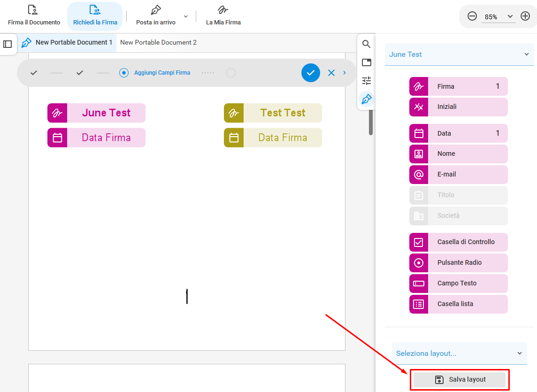Click the next step chevron arrow
This screenshot has width=537, height=392.
[x=345, y=73]
